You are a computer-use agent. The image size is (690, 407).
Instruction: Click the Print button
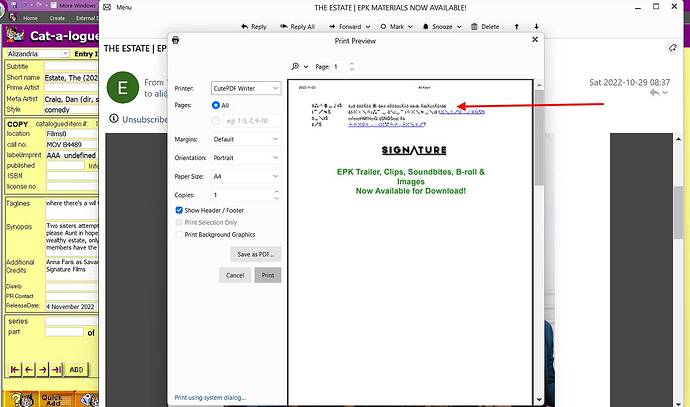pos(268,275)
